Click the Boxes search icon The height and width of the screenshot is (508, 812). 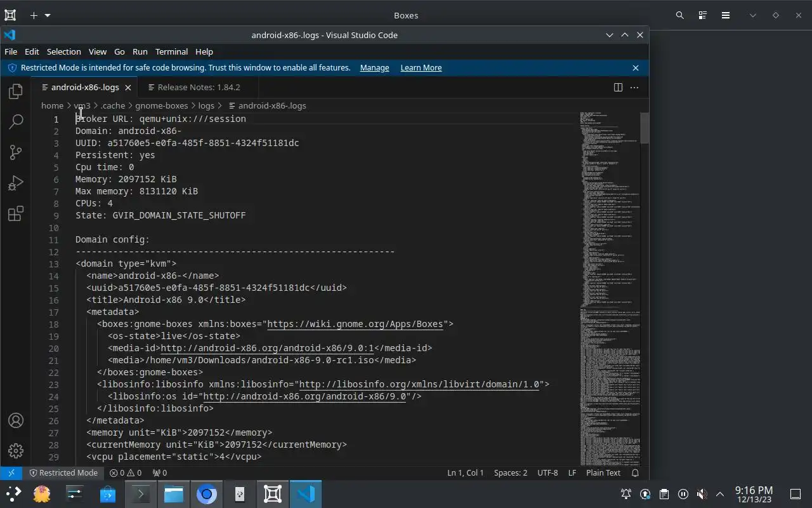coord(679,15)
